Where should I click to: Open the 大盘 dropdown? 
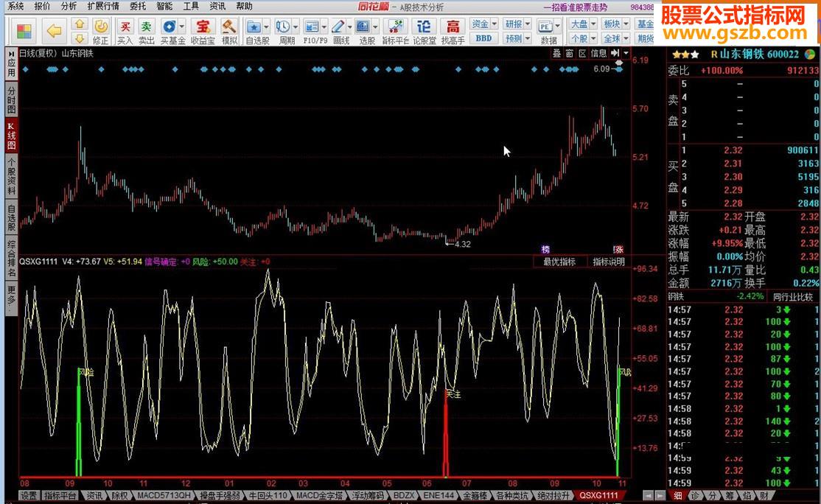(583, 24)
